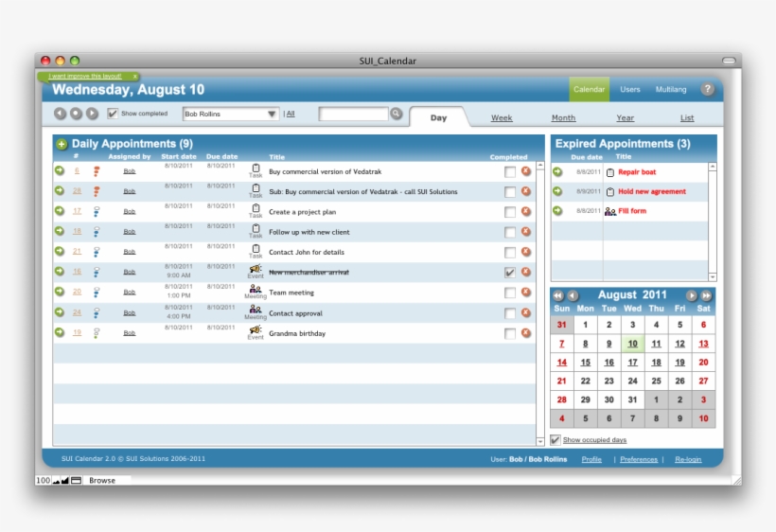
Task: Click the Event megaphone icon for Grandma birthday
Action: [x=256, y=329]
